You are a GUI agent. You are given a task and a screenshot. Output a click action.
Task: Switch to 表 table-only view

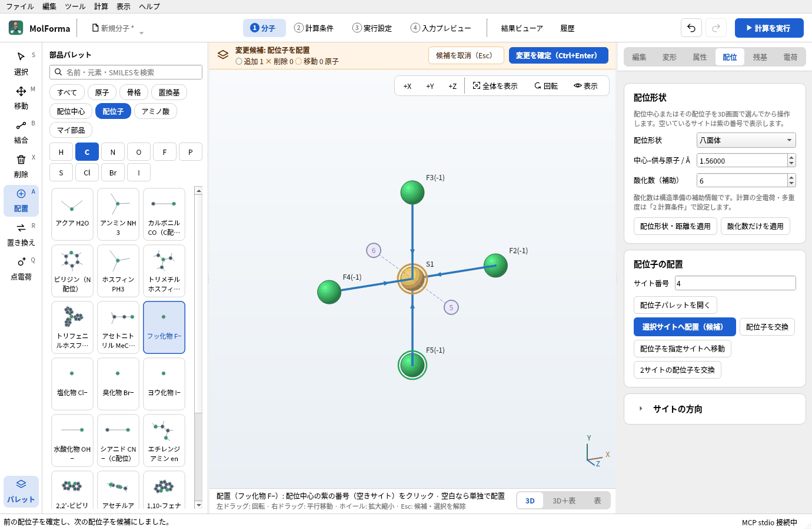(597, 501)
